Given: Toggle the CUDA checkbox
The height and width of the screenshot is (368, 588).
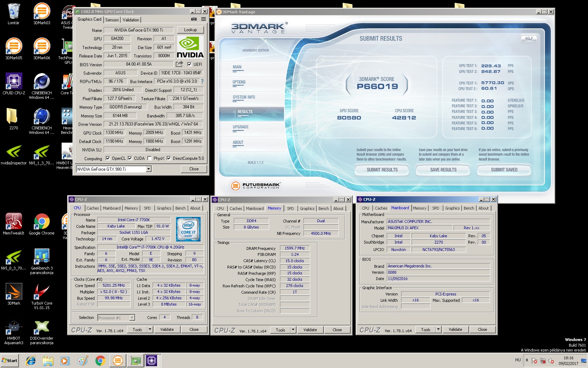Looking at the screenshot, I should pos(130,158).
